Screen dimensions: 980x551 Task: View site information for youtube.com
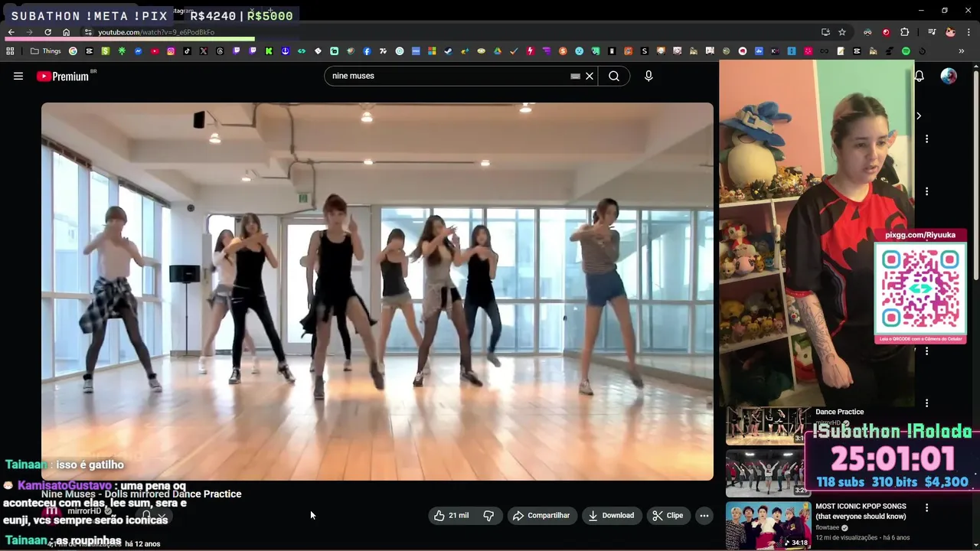pyautogui.click(x=88, y=32)
